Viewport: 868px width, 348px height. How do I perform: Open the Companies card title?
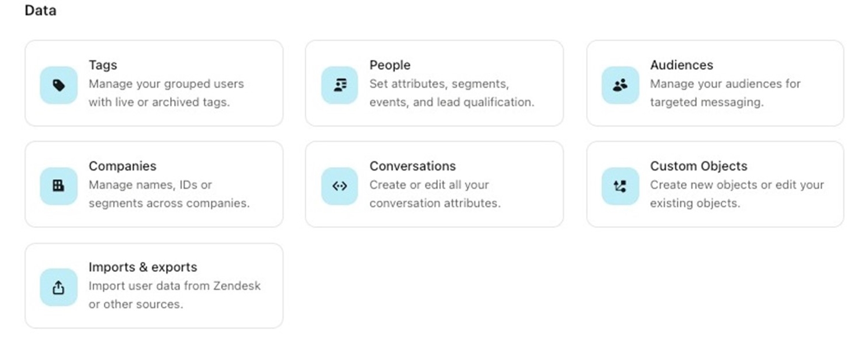click(x=122, y=166)
